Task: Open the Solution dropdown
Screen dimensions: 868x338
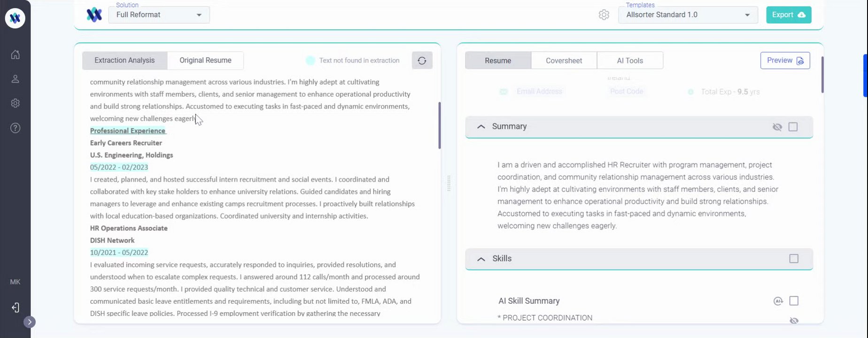Action: [159, 15]
